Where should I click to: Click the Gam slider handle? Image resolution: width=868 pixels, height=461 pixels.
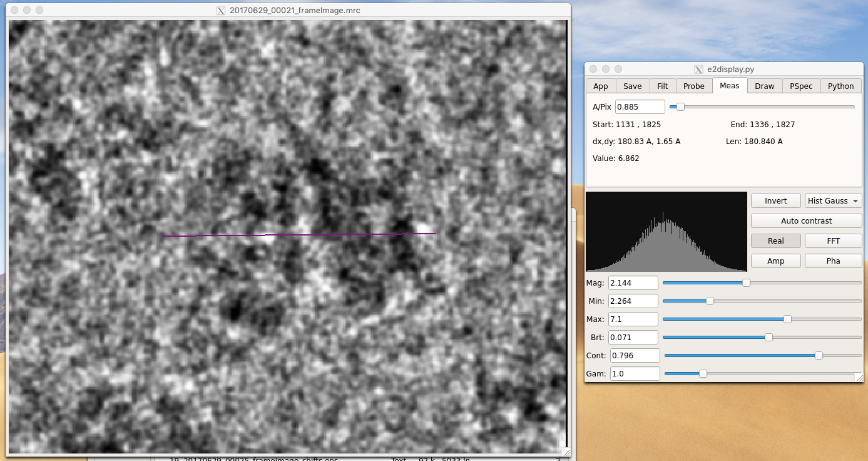(x=703, y=373)
